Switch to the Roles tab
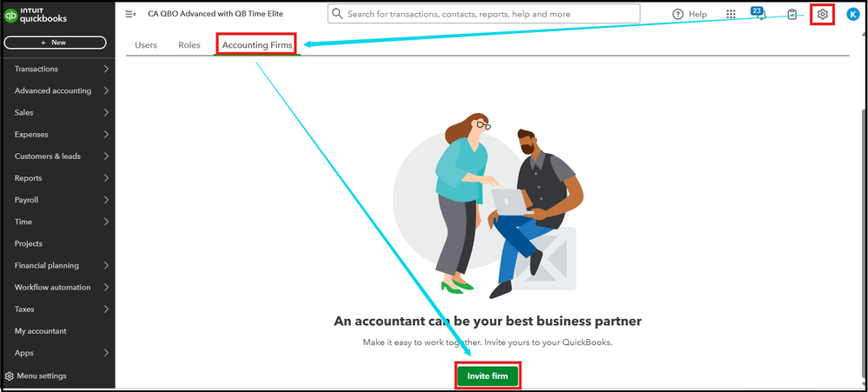 [189, 45]
